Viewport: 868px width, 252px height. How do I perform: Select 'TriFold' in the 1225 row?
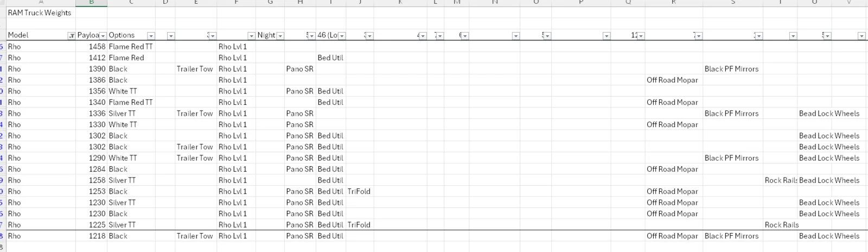click(359, 225)
